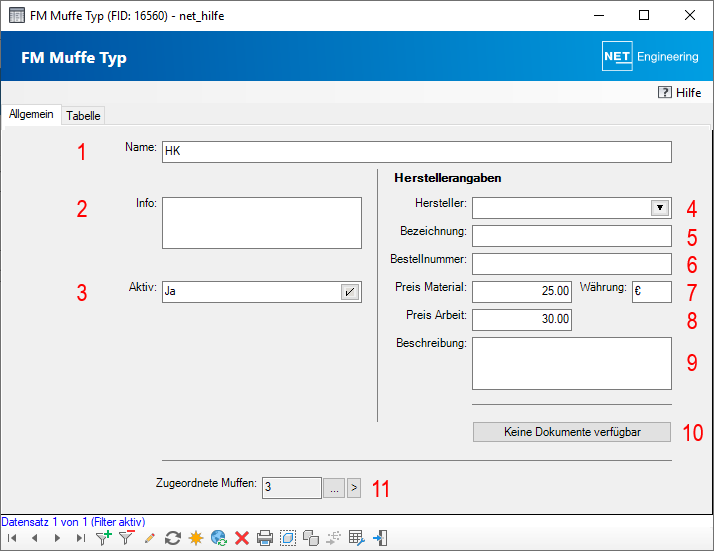
Task: Click Zugeordnete Muffen count field
Action: coord(291,488)
